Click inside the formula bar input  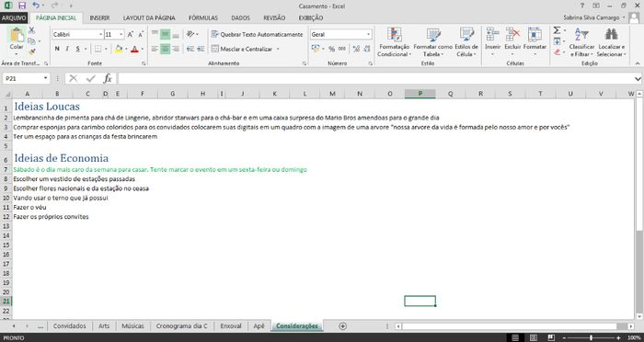click(x=375, y=78)
